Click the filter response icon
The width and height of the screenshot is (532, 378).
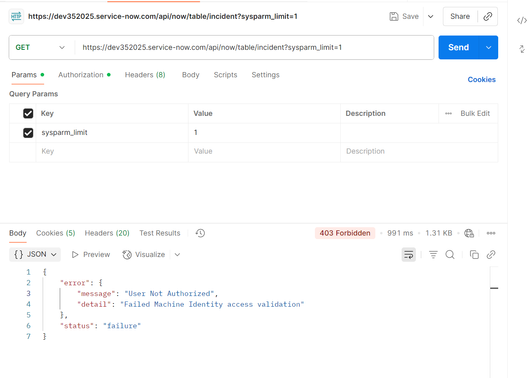tap(433, 254)
